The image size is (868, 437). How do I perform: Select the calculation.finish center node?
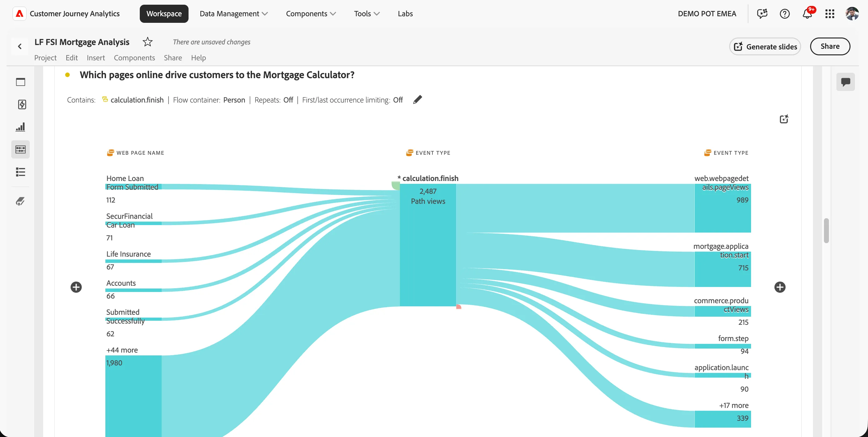[428, 245]
